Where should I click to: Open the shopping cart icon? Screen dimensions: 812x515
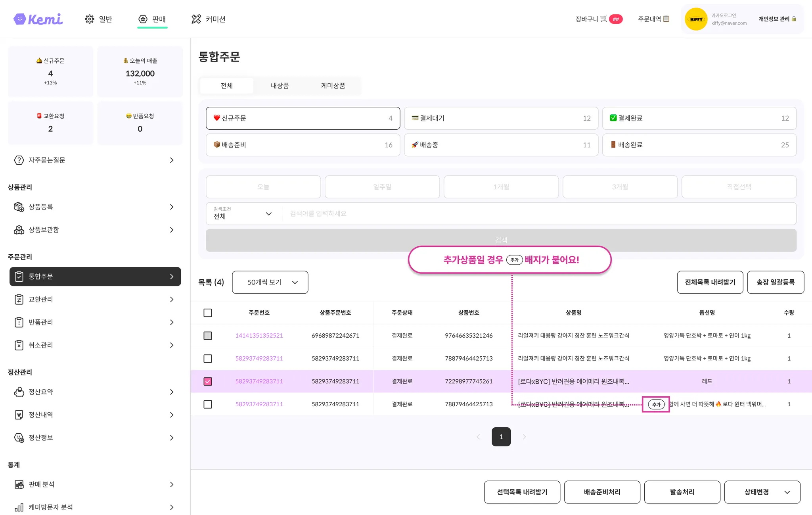point(603,19)
